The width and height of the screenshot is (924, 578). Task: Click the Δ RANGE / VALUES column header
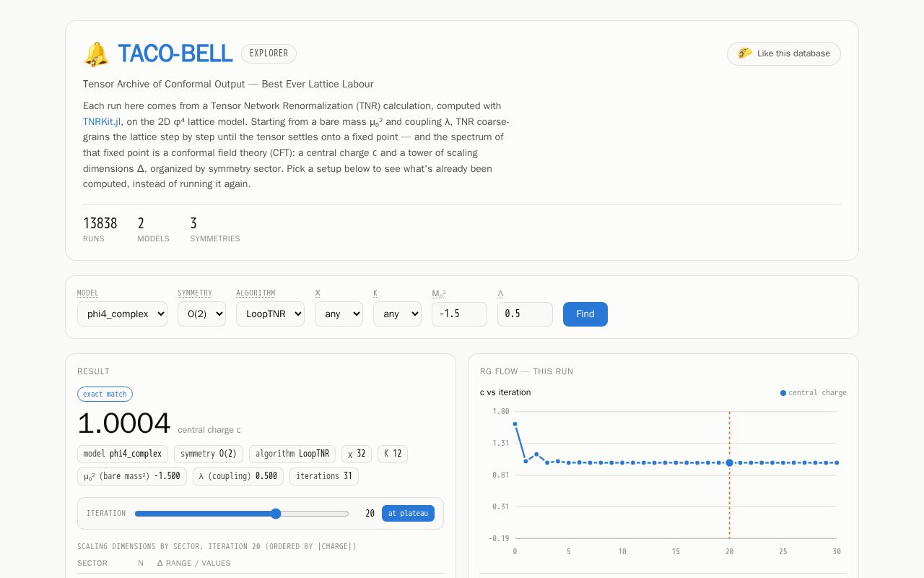tap(194, 563)
